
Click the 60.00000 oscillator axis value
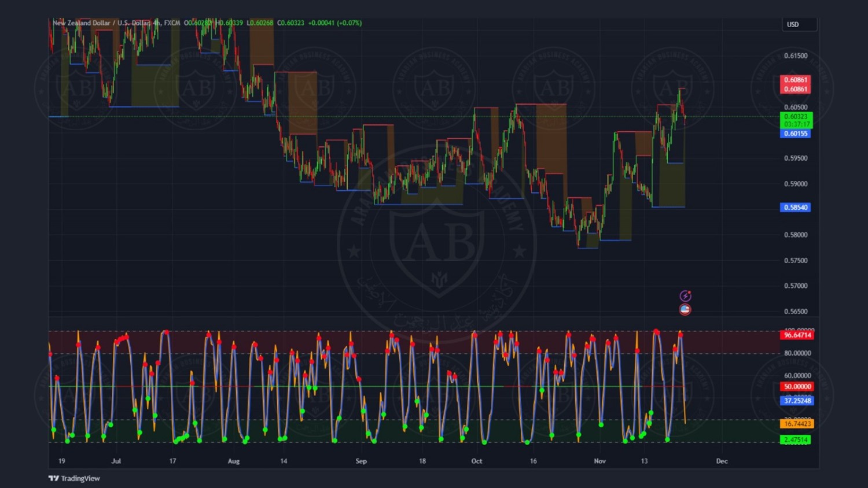797,376
